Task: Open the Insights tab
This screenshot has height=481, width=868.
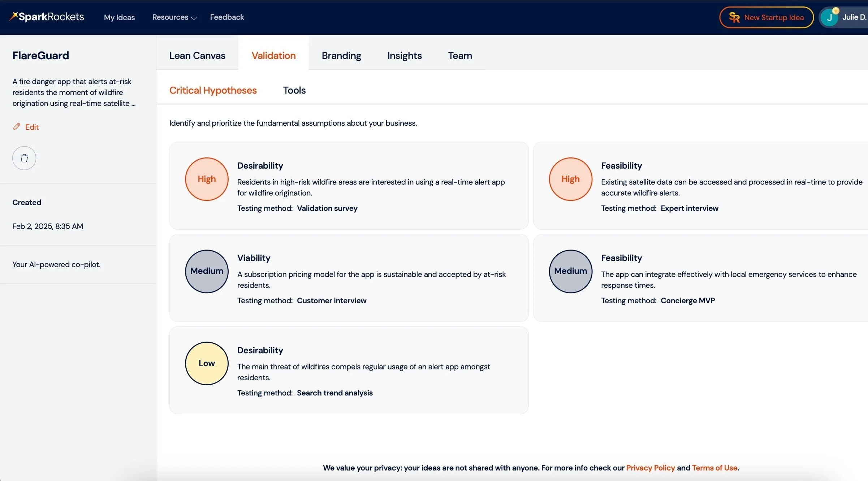Action: tap(404, 56)
